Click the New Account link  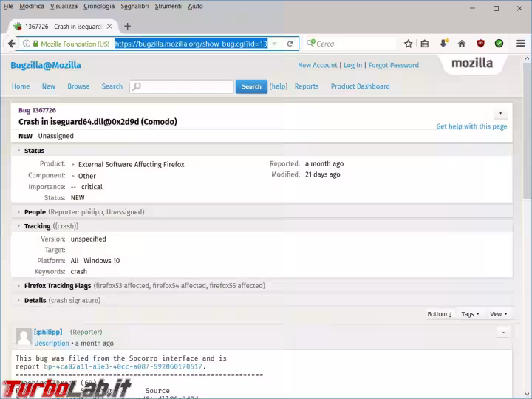(318, 65)
